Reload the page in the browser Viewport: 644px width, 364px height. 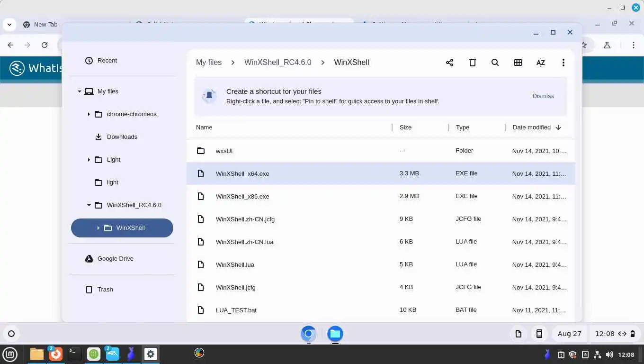[x=45, y=45]
